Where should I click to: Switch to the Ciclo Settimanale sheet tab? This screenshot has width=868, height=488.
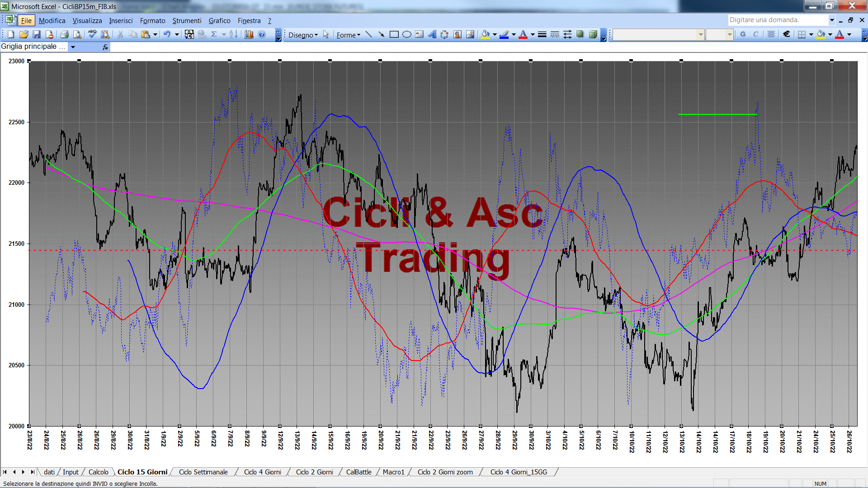point(203,472)
